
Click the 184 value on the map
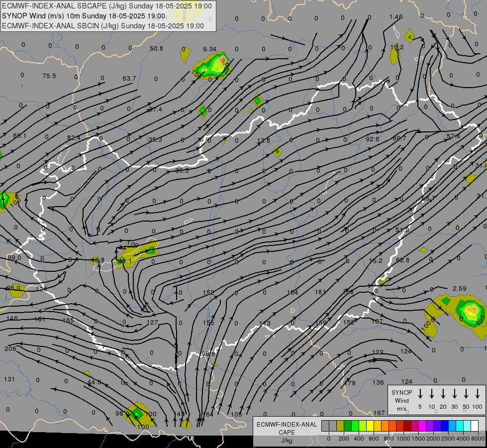pyautogui.click(x=292, y=292)
